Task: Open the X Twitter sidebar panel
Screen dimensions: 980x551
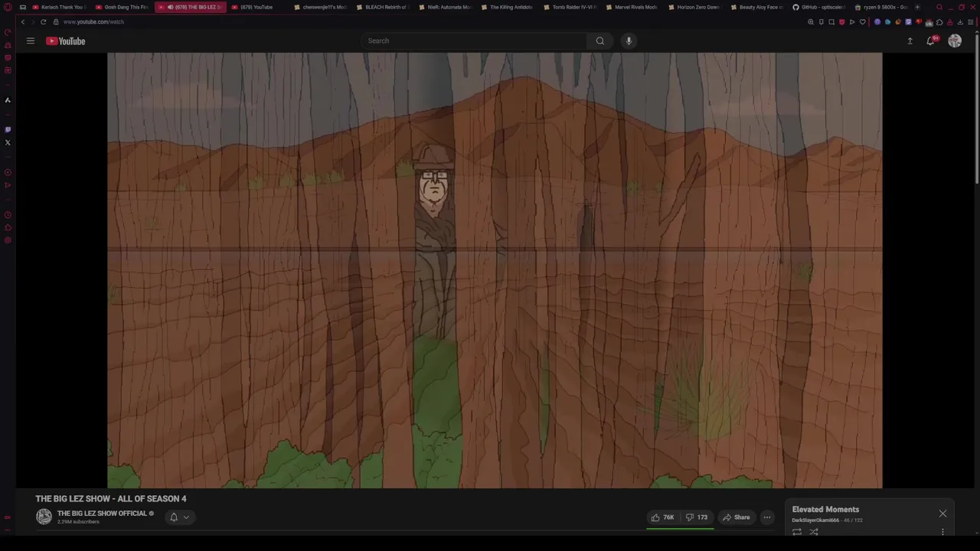Action: click(8, 142)
